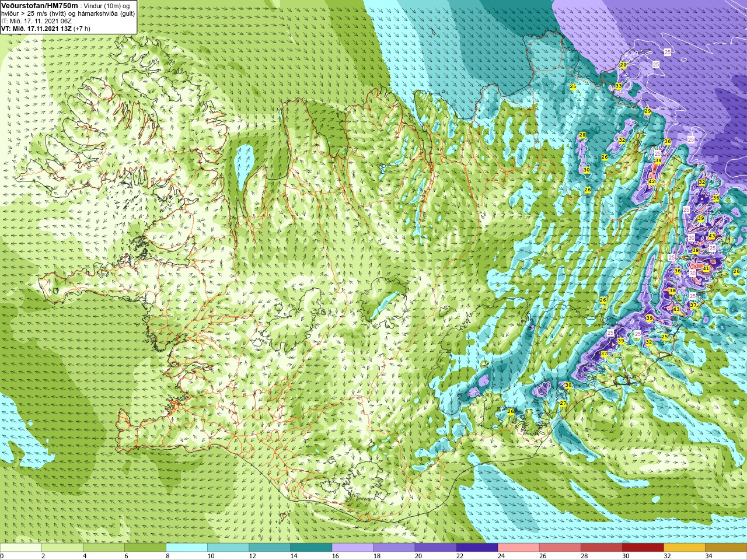This screenshot has width=747, height=560.
Task: Click the 'Vindur (10m) og' header text
Action: [x=108, y=6]
